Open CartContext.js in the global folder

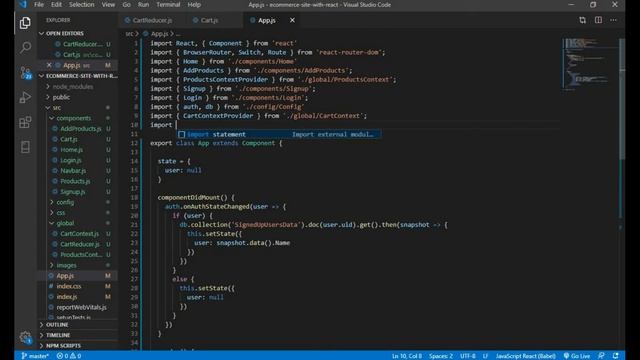pyautogui.click(x=80, y=234)
